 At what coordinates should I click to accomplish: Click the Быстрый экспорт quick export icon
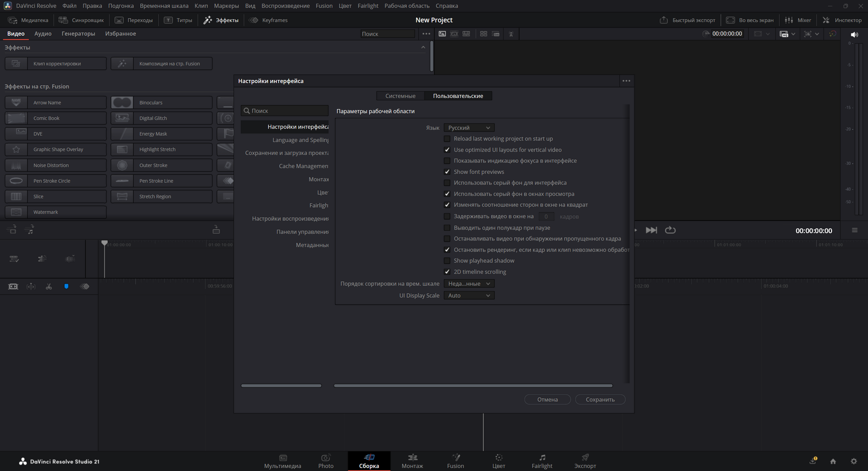[664, 20]
